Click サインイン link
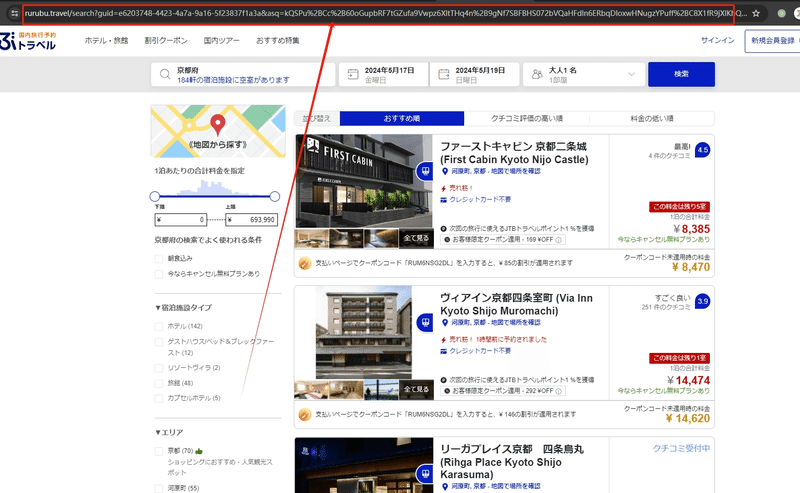Image resolution: width=800 pixels, height=493 pixels. click(717, 40)
